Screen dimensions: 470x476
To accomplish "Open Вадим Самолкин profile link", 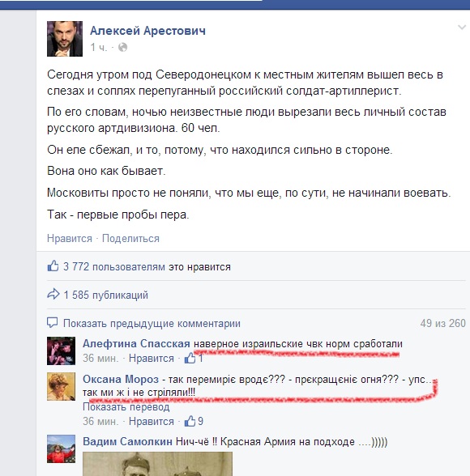I will click(x=127, y=441).
